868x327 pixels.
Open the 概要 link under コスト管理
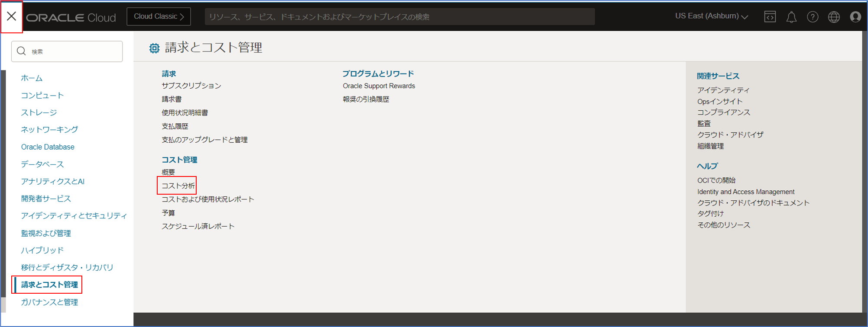168,172
